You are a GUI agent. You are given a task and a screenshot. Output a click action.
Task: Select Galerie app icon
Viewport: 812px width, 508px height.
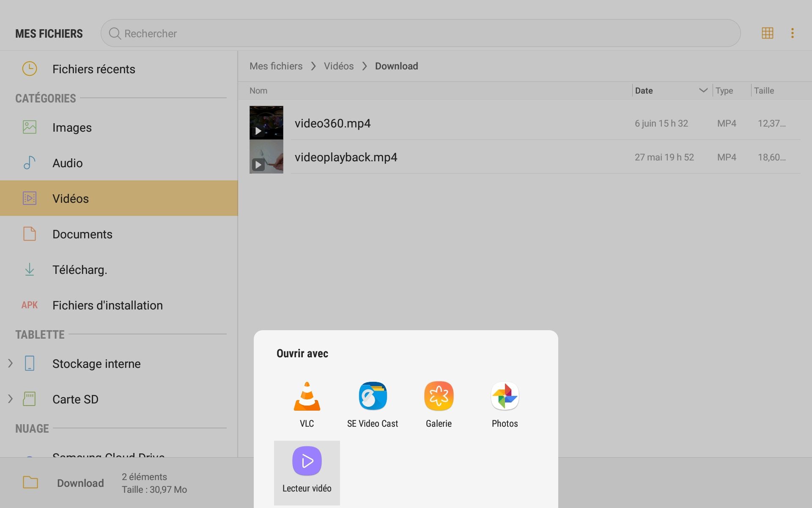(x=439, y=397)
